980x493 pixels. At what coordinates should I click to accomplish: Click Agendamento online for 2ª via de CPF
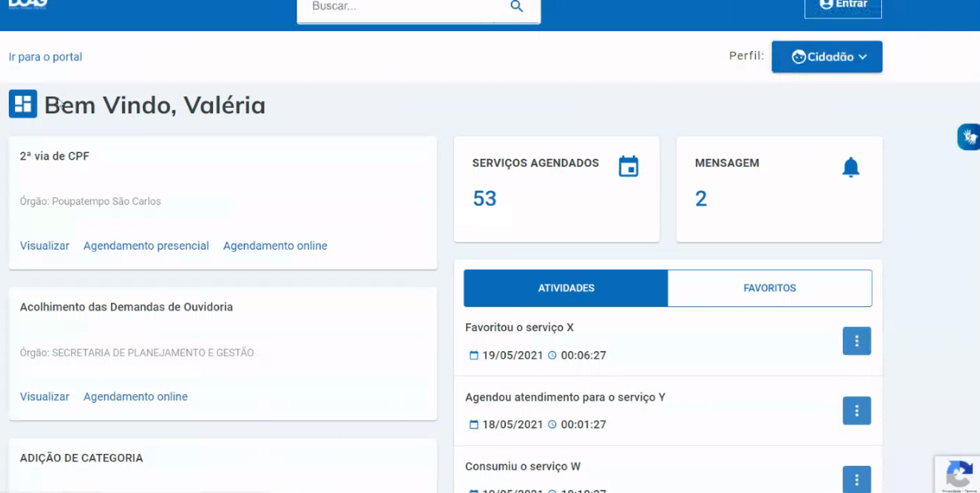(275, 246)
